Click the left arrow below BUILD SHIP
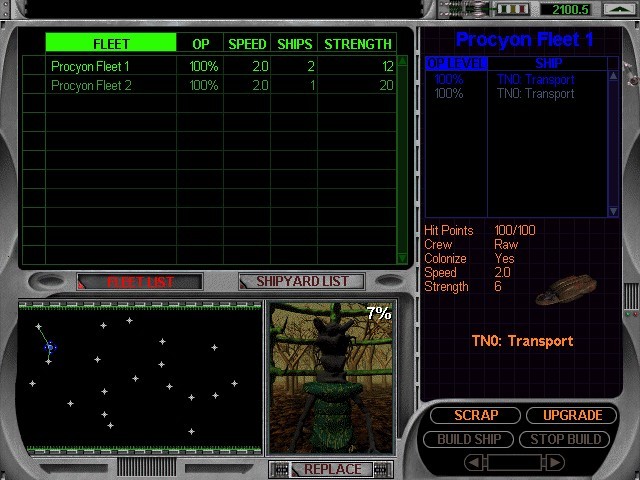 474,462
